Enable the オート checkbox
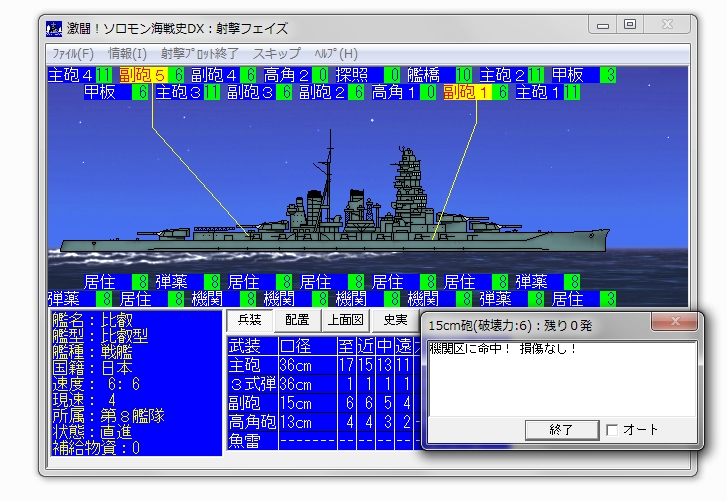This screenshot has width=727, height=501. (612, 430)
